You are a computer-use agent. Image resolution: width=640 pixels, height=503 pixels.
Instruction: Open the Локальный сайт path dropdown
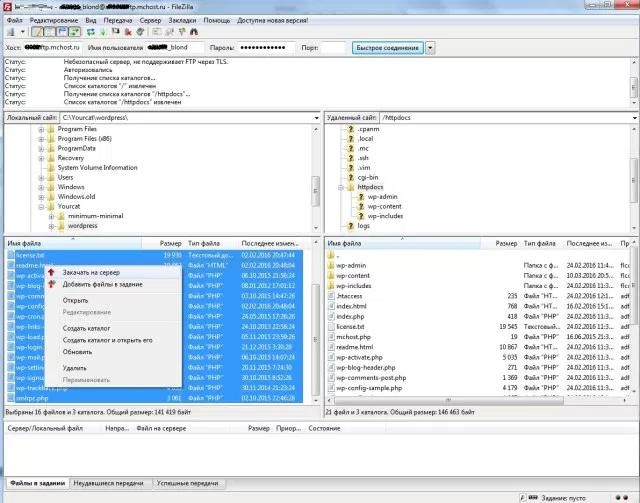tap(316, 118)
